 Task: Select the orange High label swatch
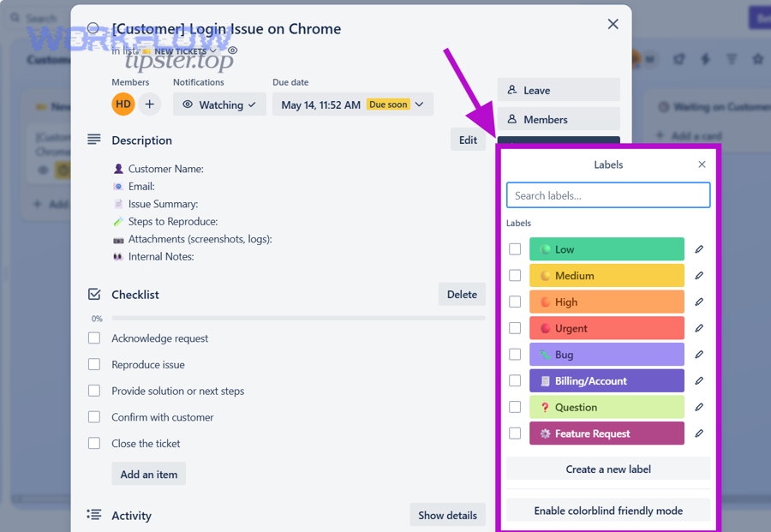(607, 302)
